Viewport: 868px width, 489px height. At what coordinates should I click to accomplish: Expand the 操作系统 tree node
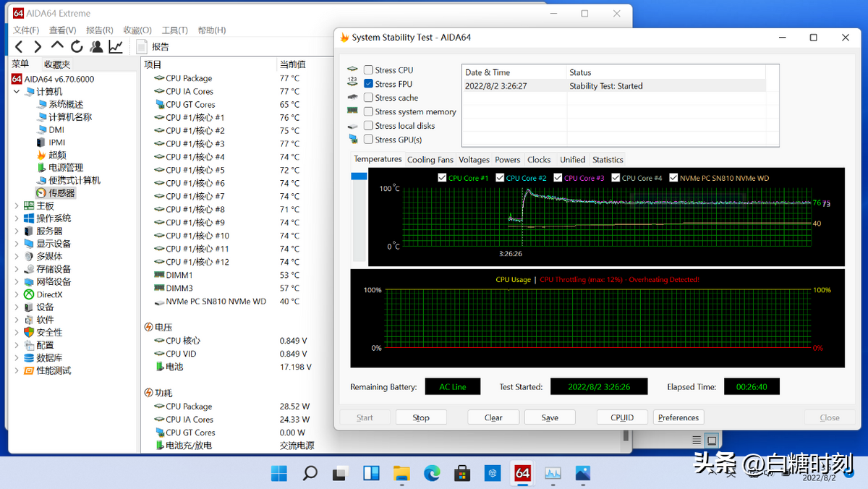[x=17, y=218]
